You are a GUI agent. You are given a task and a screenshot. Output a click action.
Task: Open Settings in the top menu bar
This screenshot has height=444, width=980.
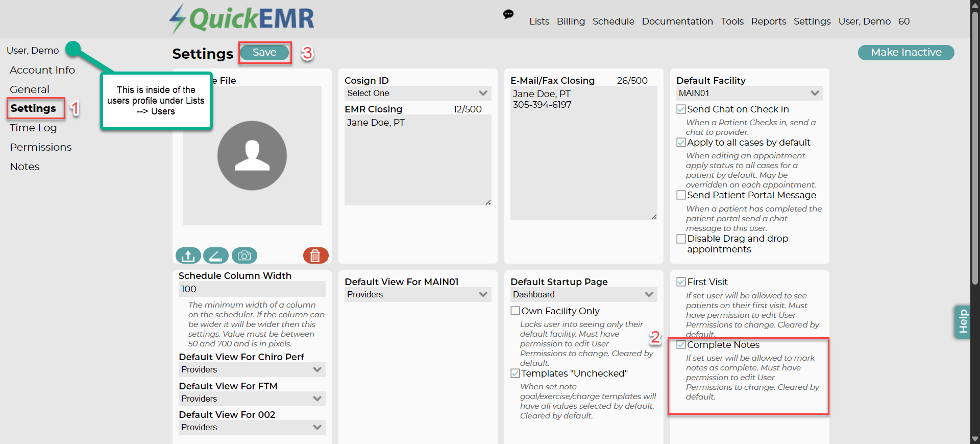click(x=812, y=21)
